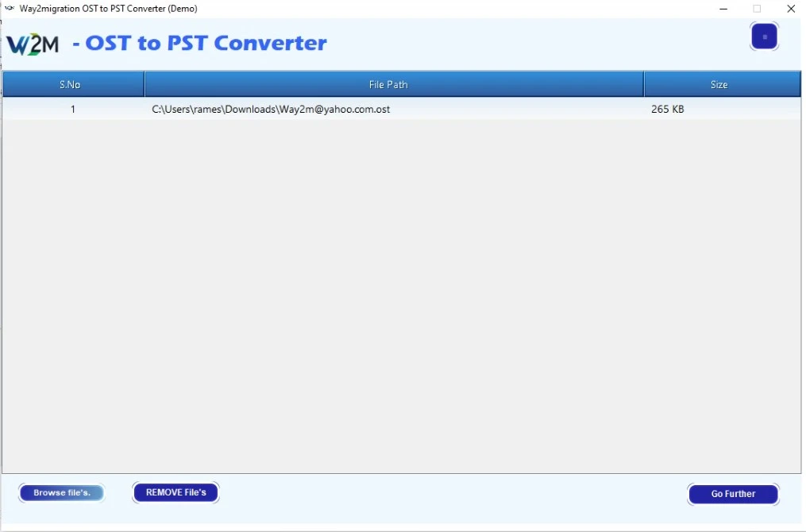Click the window title bar text

click(x=108, y=9)
